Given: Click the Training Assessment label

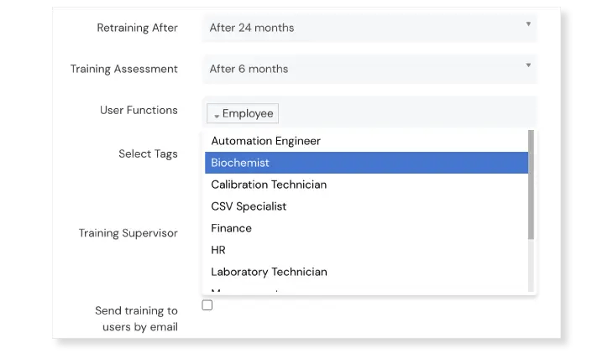Looking at the screenshot, I should [124, 69].
